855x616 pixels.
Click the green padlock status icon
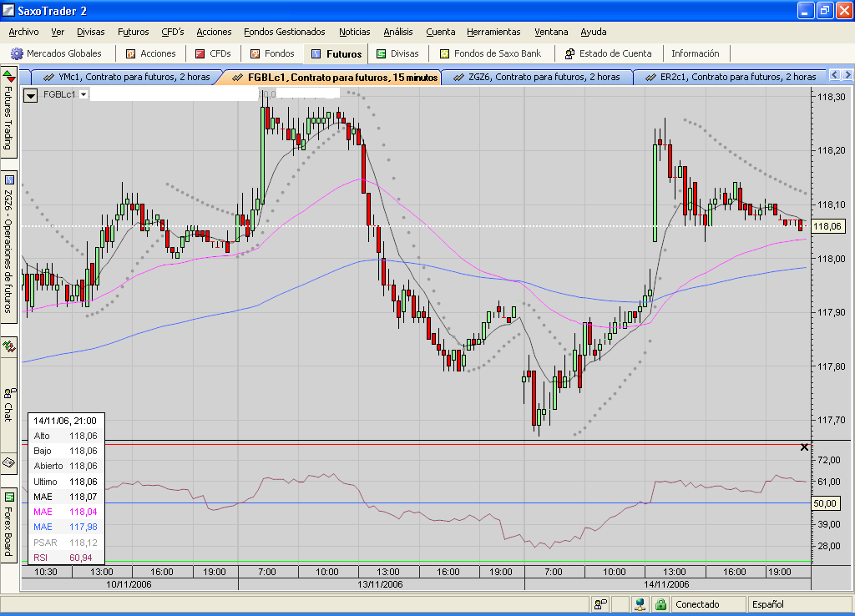tap(661, 604)
